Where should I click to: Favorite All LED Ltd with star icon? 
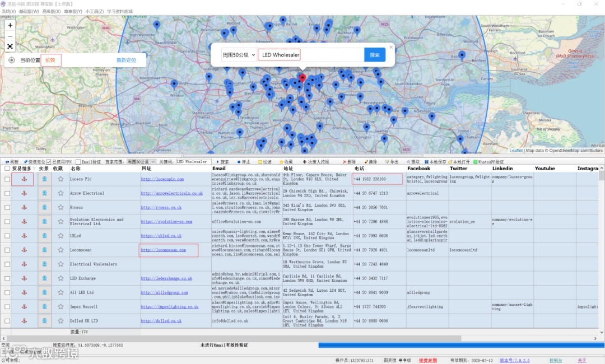(x=61, y=292)
